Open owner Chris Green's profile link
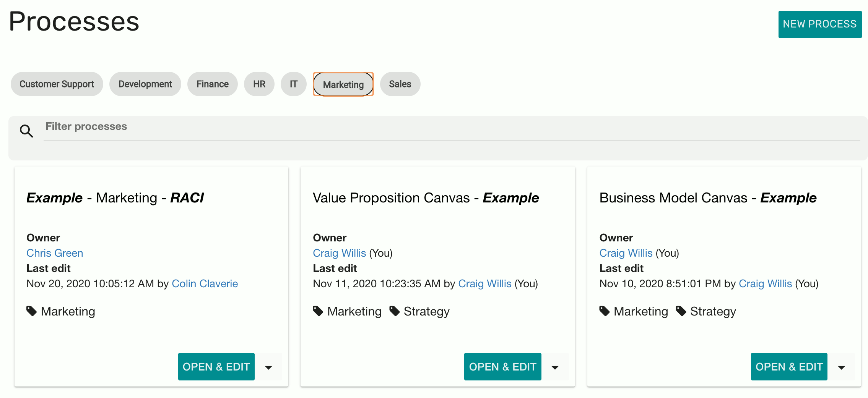868x398 pixels. (x=55, y=253)
